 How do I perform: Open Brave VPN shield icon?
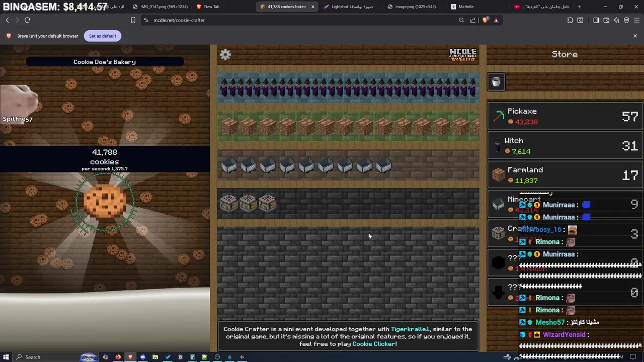pos(626,20)
